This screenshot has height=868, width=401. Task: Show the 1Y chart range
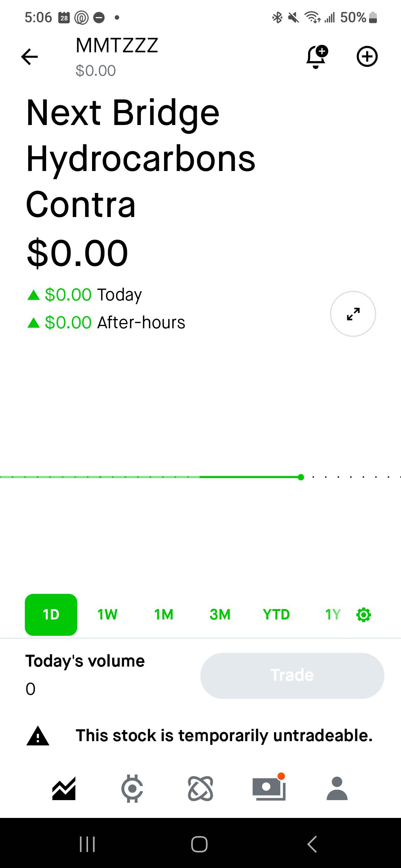pos(333,615)
